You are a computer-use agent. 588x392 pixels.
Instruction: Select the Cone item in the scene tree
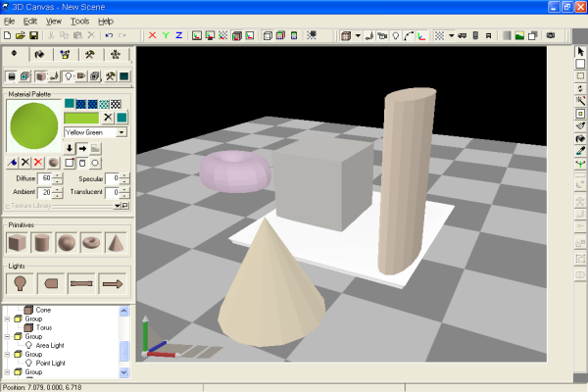pos(43,310)
